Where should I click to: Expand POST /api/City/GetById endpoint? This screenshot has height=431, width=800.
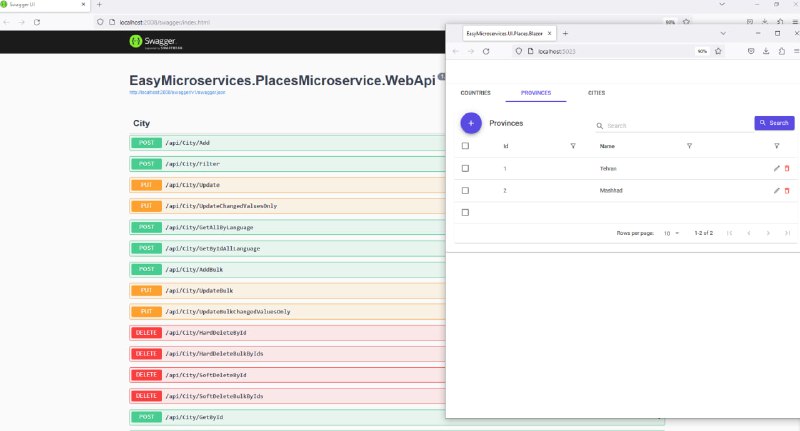click(287, 417)
